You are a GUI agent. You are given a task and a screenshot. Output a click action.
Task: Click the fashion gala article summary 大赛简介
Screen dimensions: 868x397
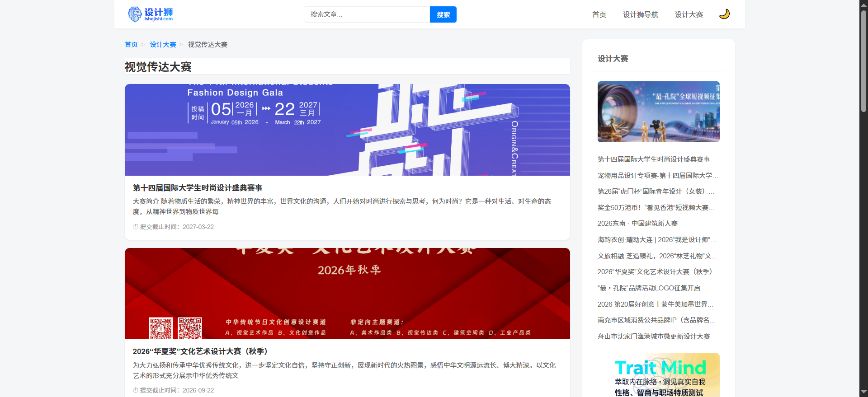pyautogui.click(x=342, y=206)
